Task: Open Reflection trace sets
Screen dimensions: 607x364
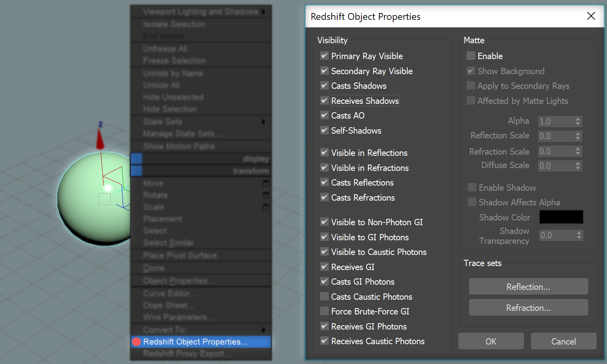Action: tap(528, 286)
